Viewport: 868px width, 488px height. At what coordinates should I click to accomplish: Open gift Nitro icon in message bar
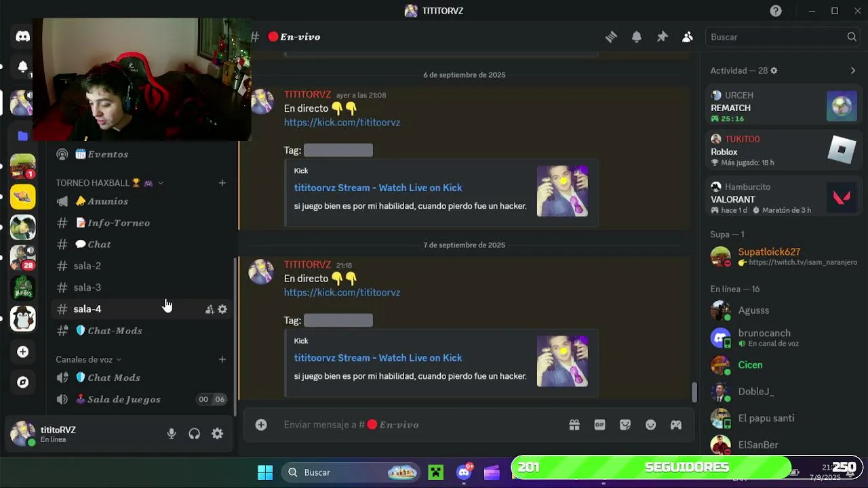(x=574, y=425)
